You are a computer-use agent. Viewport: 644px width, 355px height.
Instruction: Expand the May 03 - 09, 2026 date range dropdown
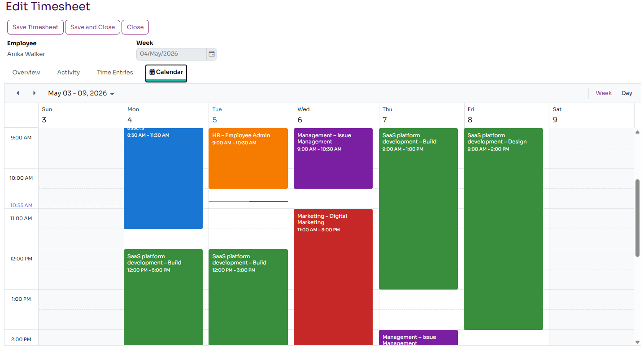81,93
